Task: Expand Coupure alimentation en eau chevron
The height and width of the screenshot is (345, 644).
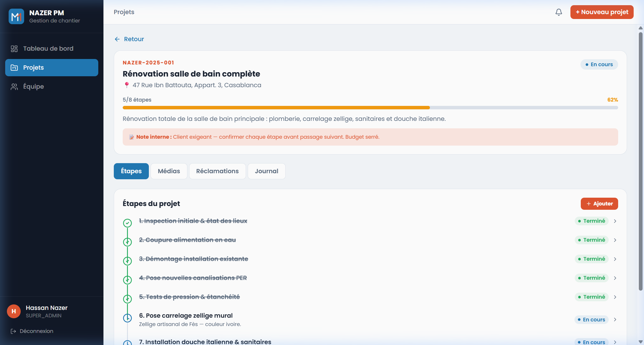Action: pyautogui.click(x=615, y=240)
